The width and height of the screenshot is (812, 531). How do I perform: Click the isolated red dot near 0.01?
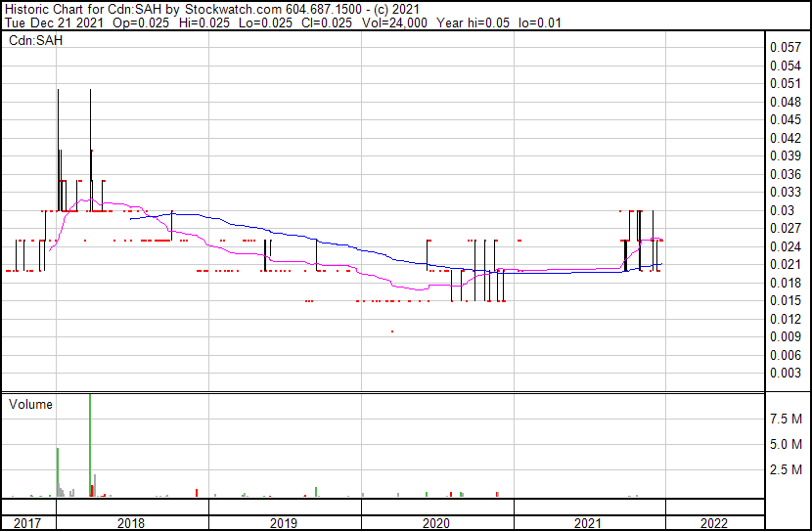coord(392,332)
